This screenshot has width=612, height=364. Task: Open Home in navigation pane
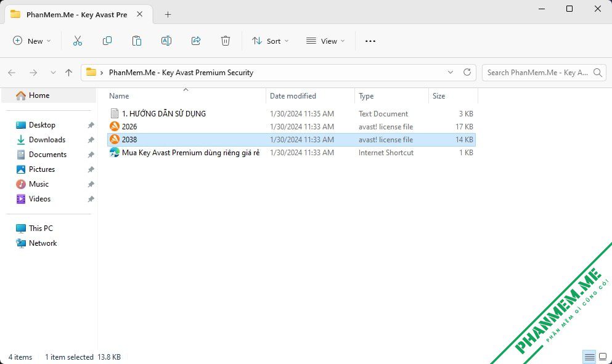point(49,95)
